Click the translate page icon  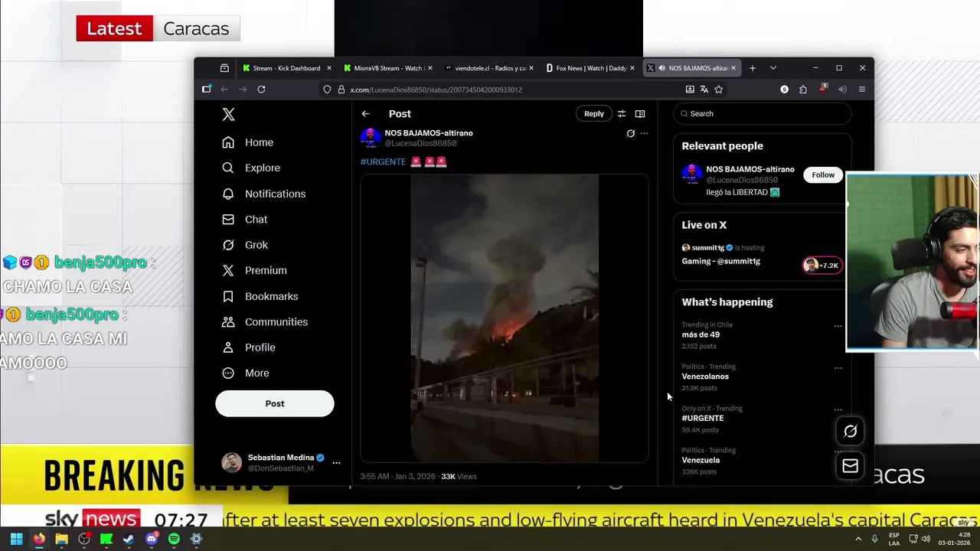[704, 90]
